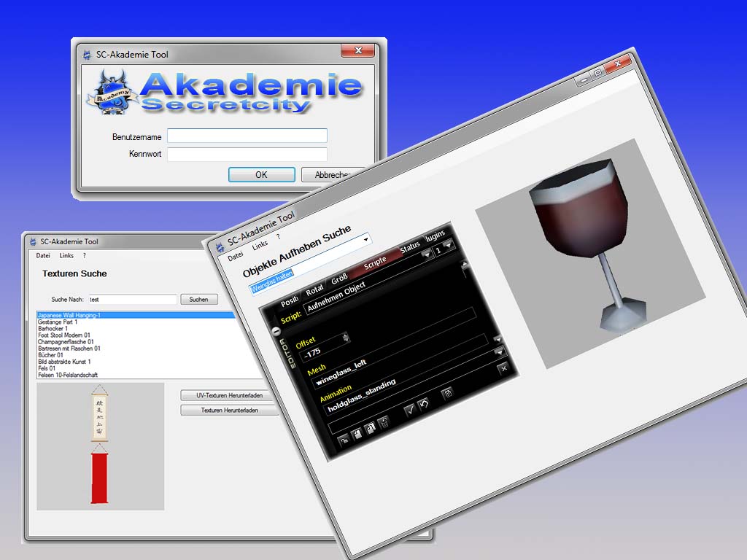
Task: Select Champagnerflasche 01 in the list
Action: (x=66, y=342)
